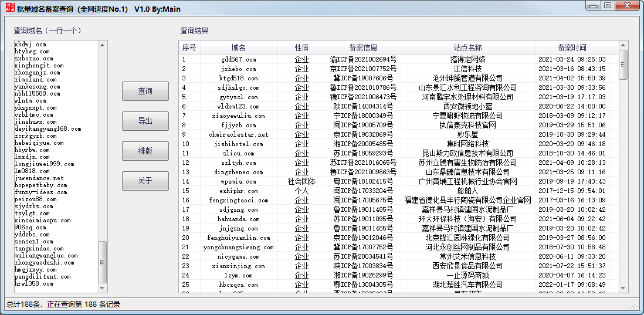The image size is (644, 315).
Task: Click the up arrow of the results scrollbar
Action: coord(623,45)
